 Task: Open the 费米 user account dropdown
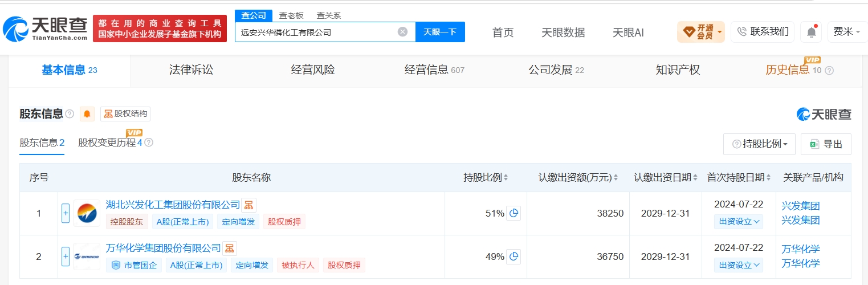[x=847, y=32]
